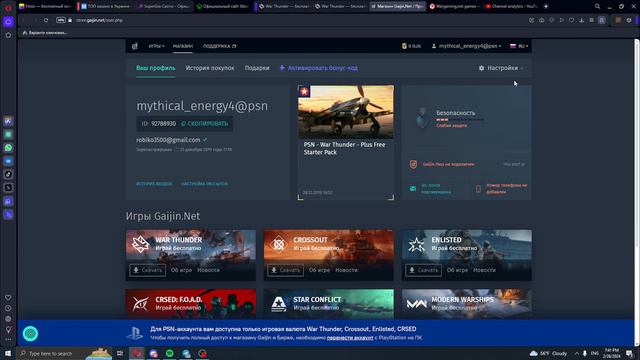Open the CRSED: F.O.A.D. game card
The image size is (640, 360).
tap(191, 304)
